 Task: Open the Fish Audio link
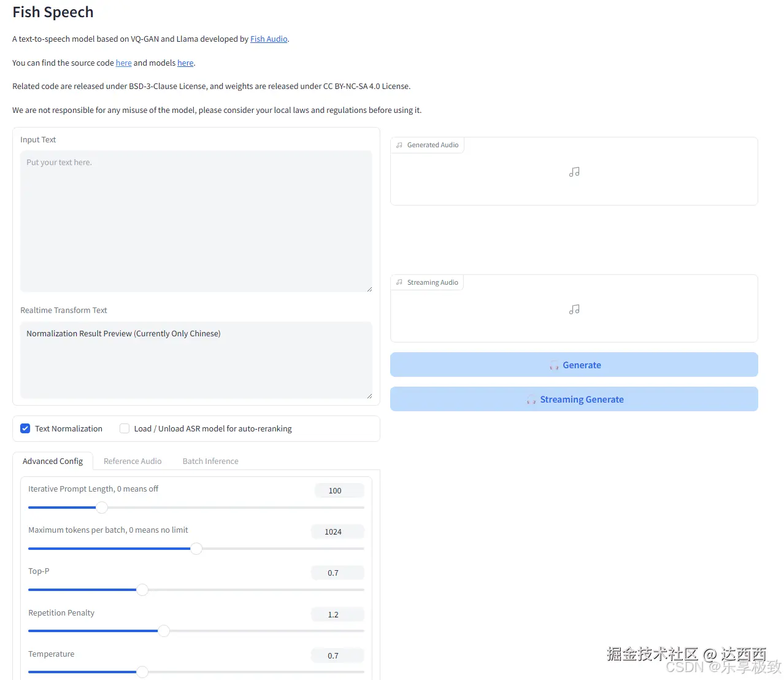pyautogui.click(x=269, y=39)
